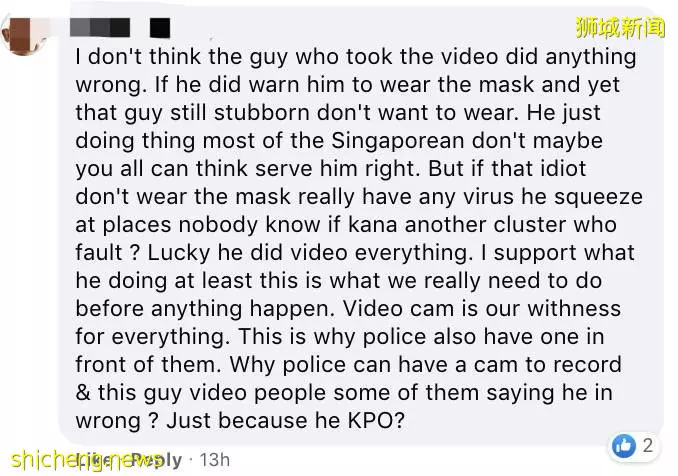Click the yellow 狮城新闻 watermark
Image resolution: width=678 pixels, height=476 pixels.
tap(620, 28)
